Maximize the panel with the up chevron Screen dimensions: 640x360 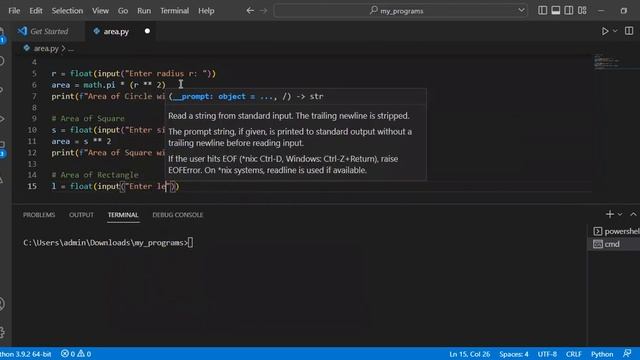[x=633, y=214]
